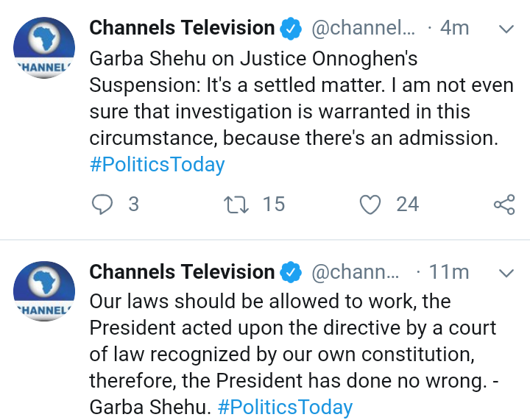Click the 11m timestamp

pos(448,273)
